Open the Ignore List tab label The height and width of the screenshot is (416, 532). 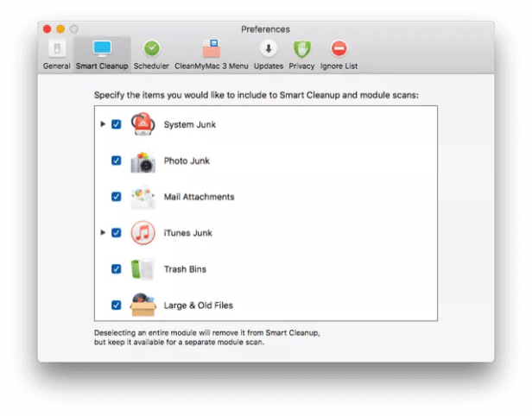339,66
